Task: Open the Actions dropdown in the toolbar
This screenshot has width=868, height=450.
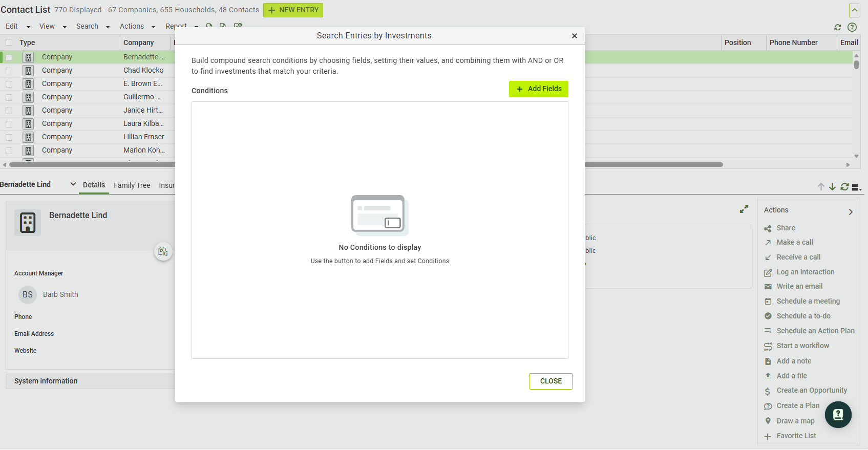Action: point(137,26)
